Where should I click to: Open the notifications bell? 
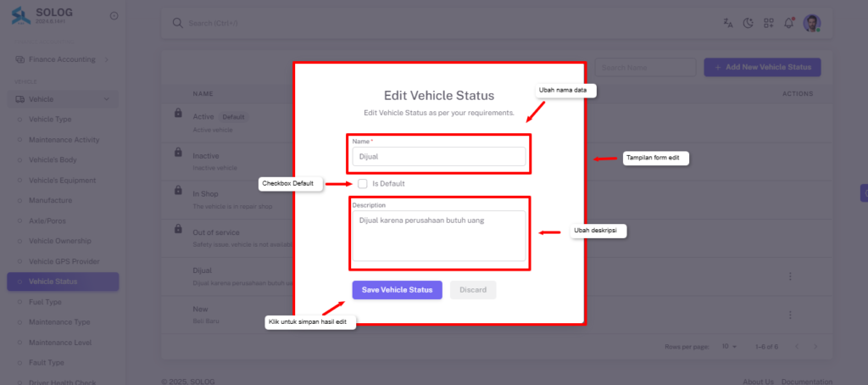coord(789,23)
